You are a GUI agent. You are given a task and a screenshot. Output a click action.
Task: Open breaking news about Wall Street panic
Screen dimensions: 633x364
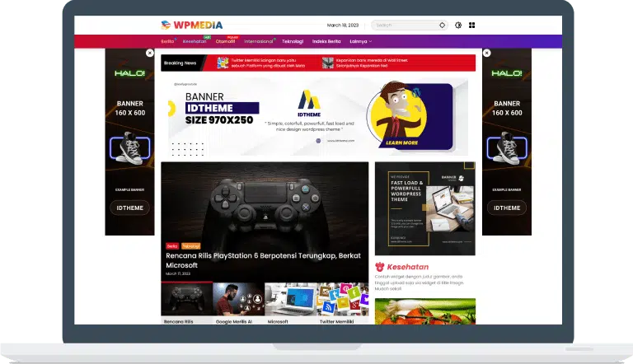point(372,63)
